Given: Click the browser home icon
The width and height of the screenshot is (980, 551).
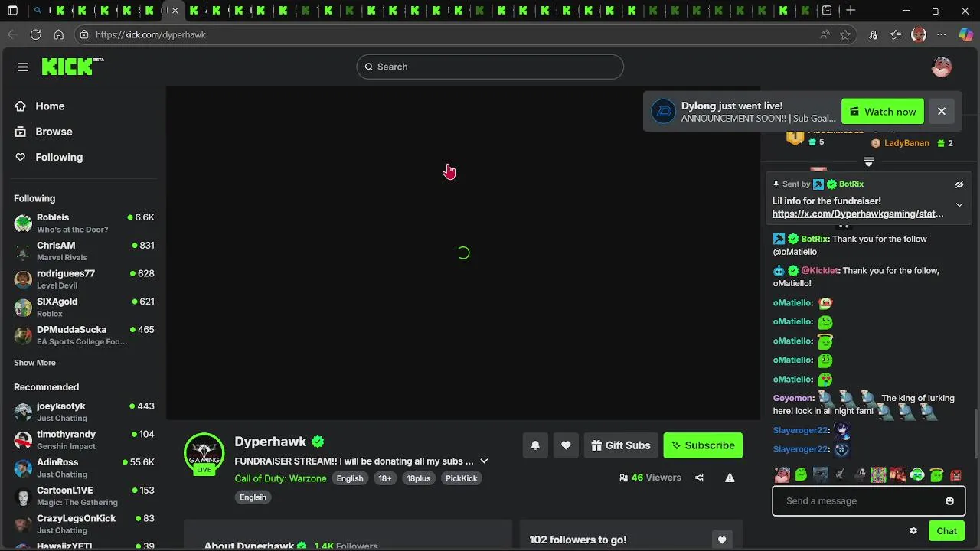Looking at the screenshot, I should [58, 34].
